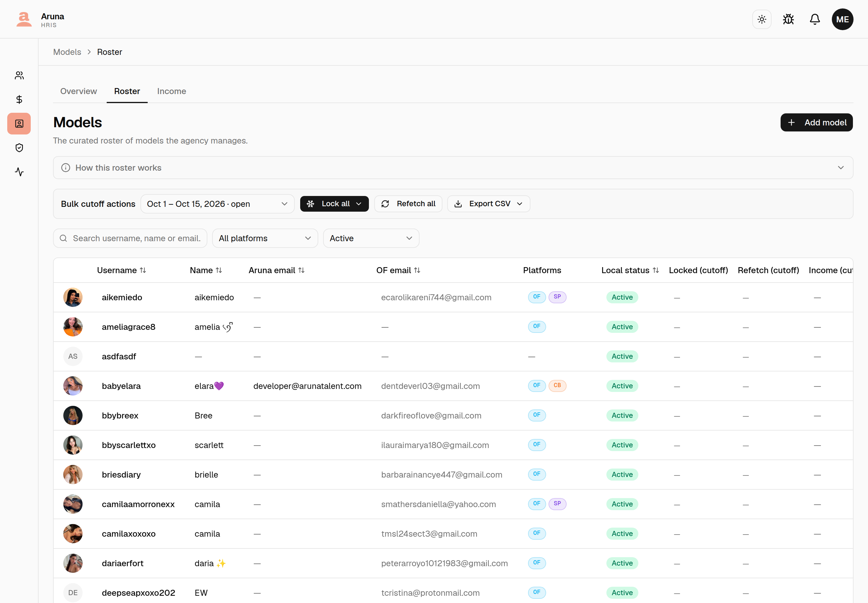Open the dollar payroll sidebar icon
This screenshot has height=603, width=868.
pos(19,99)
